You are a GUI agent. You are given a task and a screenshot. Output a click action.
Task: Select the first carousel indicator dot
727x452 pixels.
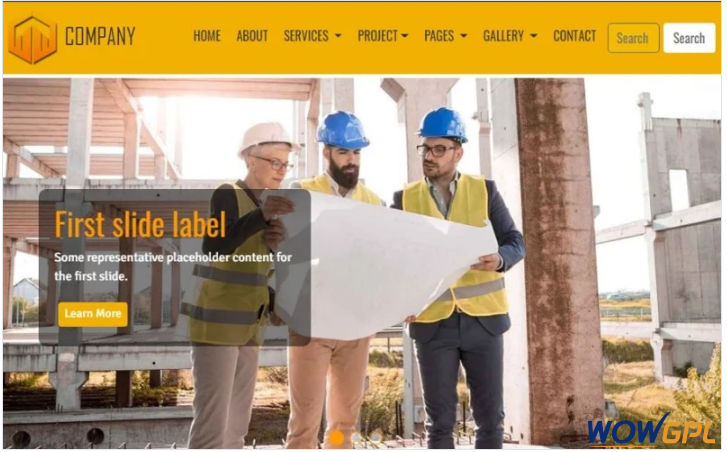click(x=337, y=438)
